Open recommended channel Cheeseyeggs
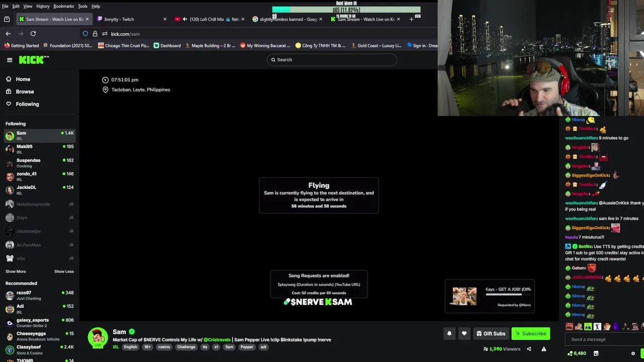The height and width of the screenshot is (362, 644). [39, 336]
